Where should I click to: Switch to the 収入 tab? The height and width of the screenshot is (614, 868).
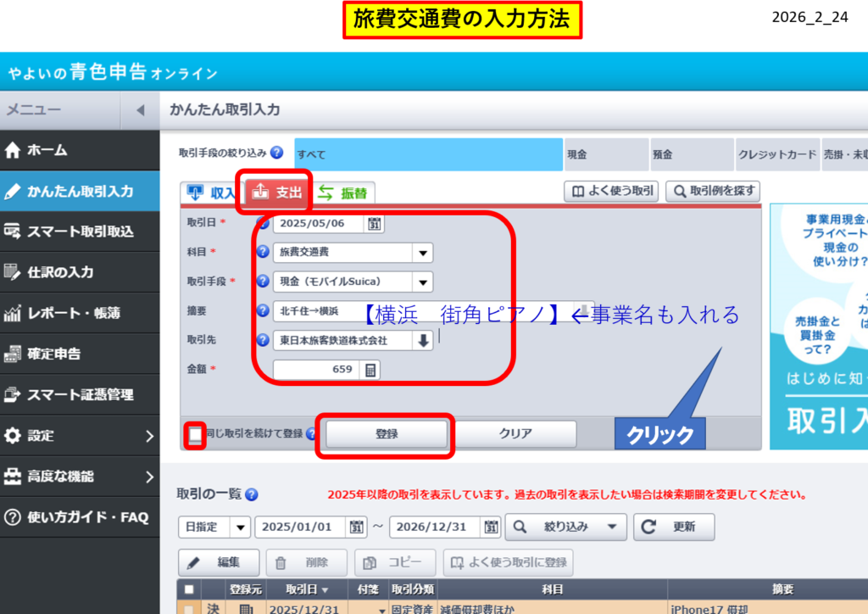[x=210, y=193]
